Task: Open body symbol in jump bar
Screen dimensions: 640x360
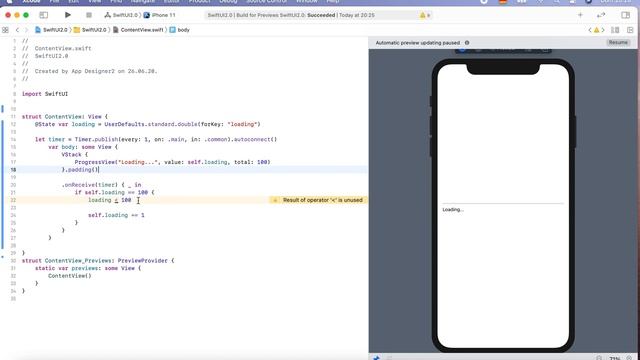Action: point(180,30)
